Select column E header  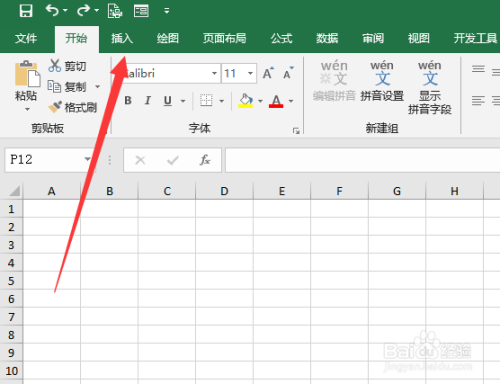(x=282, y=191)
